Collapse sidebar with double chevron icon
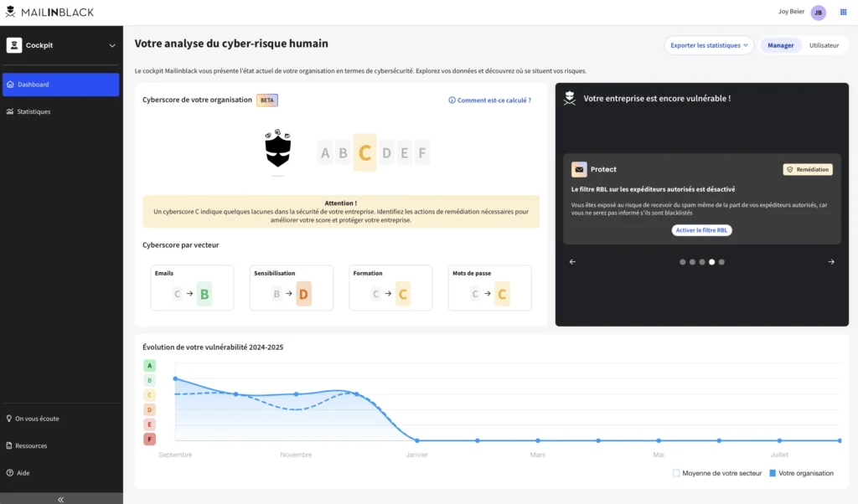Screen dimensions: 858x504 pos(60,499)
